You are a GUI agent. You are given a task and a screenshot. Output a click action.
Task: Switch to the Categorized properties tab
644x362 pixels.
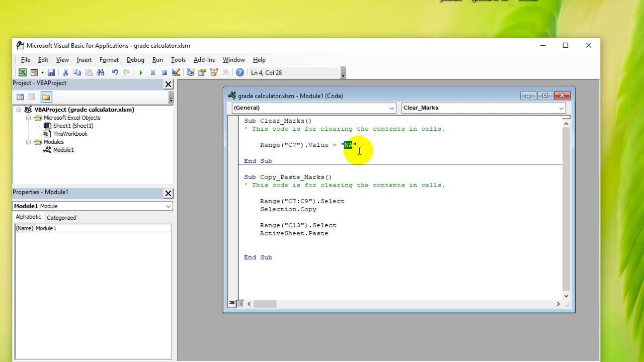pyautogui.click(x=61, y=218)
